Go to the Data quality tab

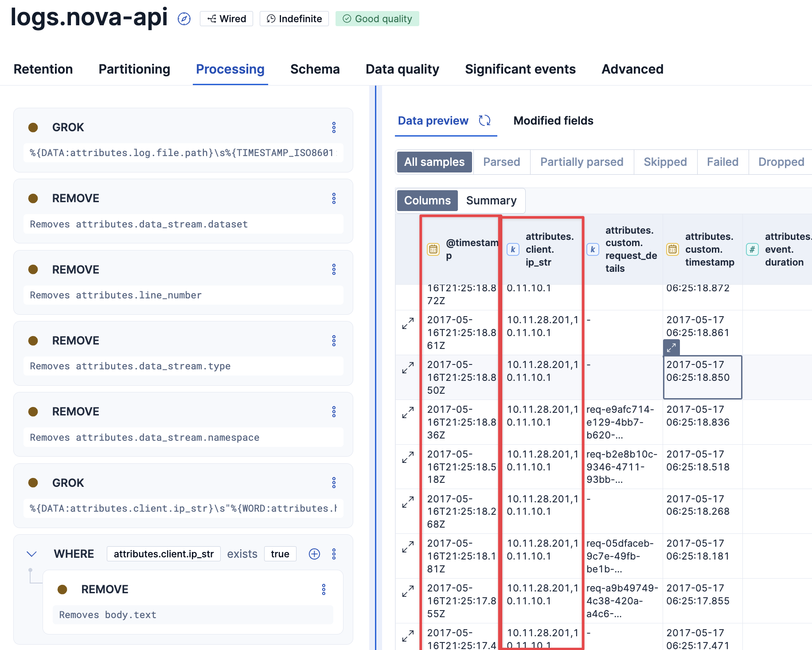pos(402,69)
